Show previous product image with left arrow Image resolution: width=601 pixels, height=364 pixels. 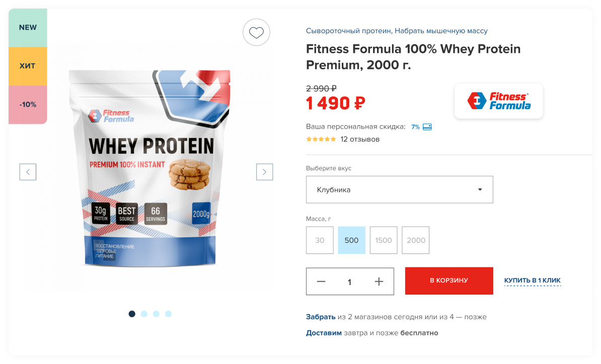pos(28,172)
